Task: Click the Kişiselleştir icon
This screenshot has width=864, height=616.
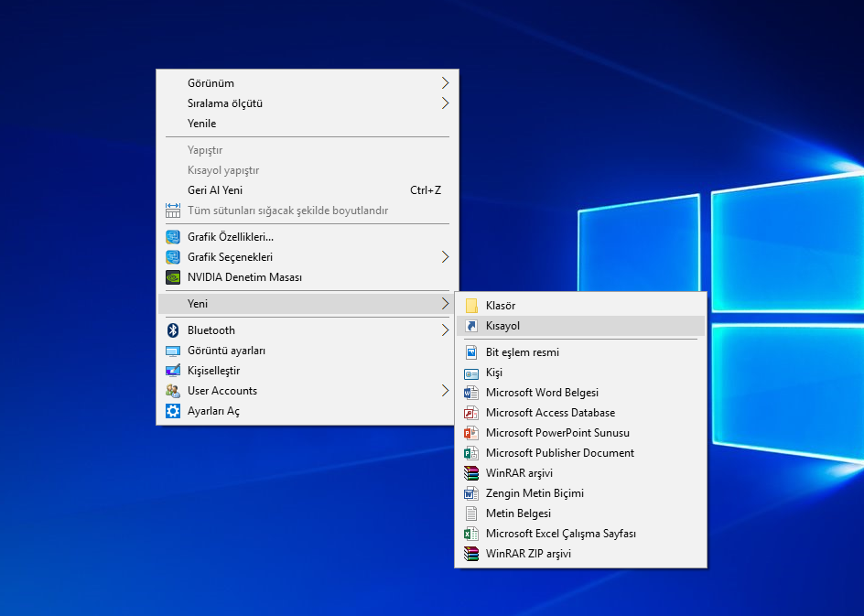Action: pyautogui.click(x=173, y=371)
